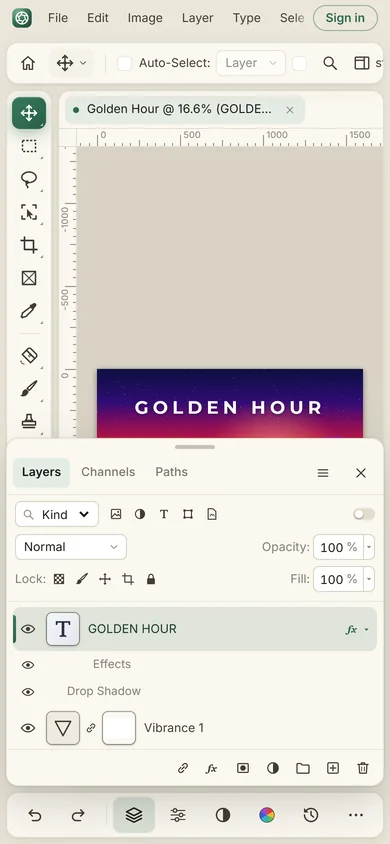The height and width of the screenshot is (844, 390).
Task: Redo the last action
Action: [x=78, y=815]
